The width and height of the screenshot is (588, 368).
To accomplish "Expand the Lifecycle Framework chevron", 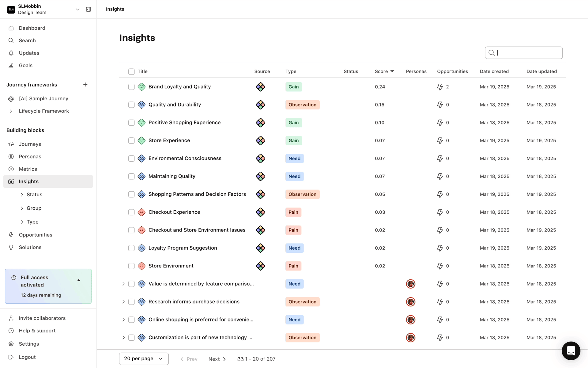I will coord(11,111).
